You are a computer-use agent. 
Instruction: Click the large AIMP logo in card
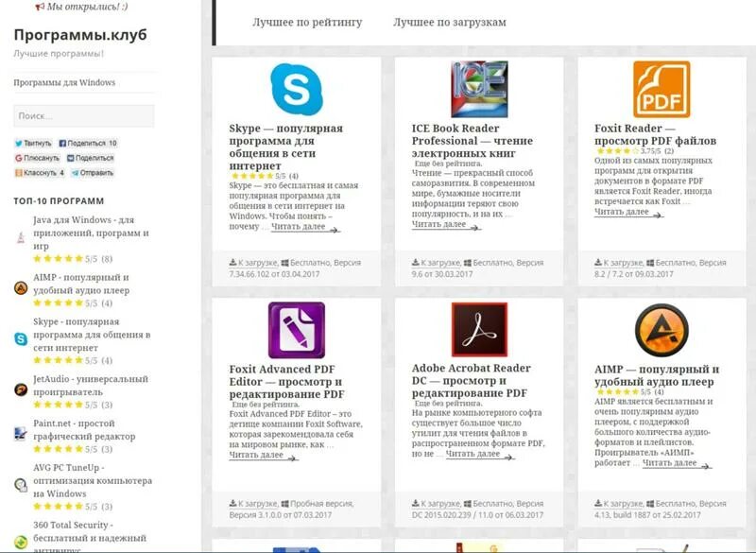coord(661,330)
